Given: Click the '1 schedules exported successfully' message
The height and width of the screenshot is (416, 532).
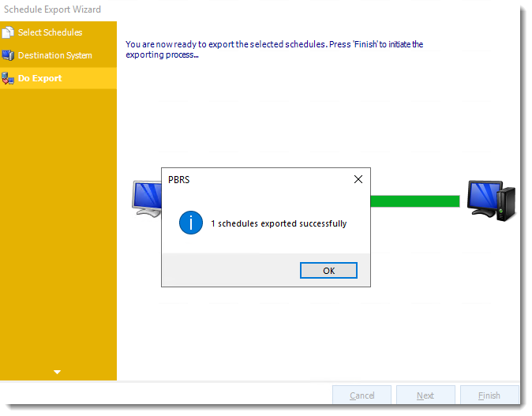Looking at the screenshot, I should click(x=279, y=223).
